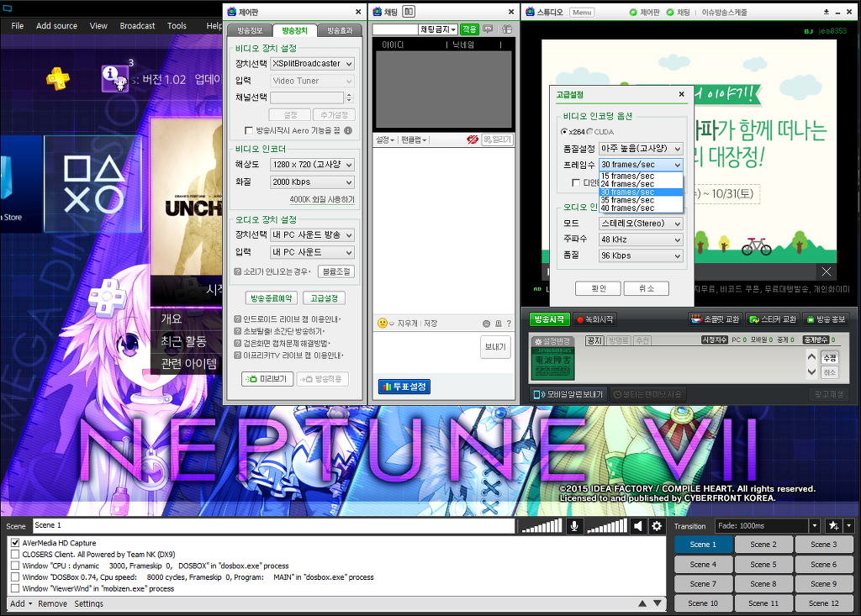Open the 장치선택 XSplitBroadcaster dropdown
861x616 pixels.
click(312, 64)
